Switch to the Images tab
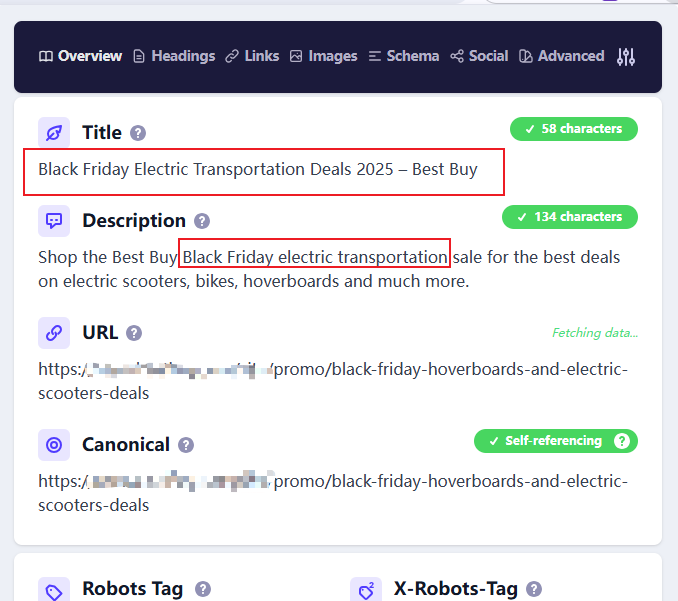 tap(323, 56)
